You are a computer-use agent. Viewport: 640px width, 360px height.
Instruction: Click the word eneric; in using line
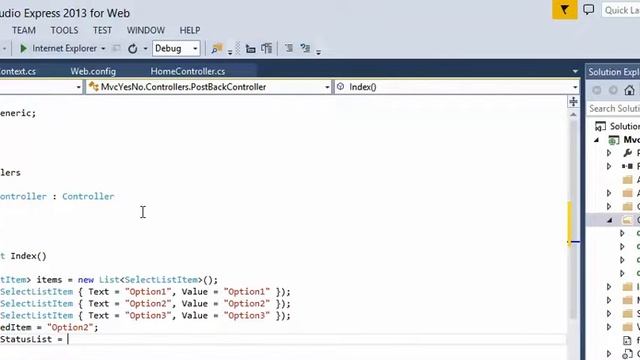click(x=18, y=113)
